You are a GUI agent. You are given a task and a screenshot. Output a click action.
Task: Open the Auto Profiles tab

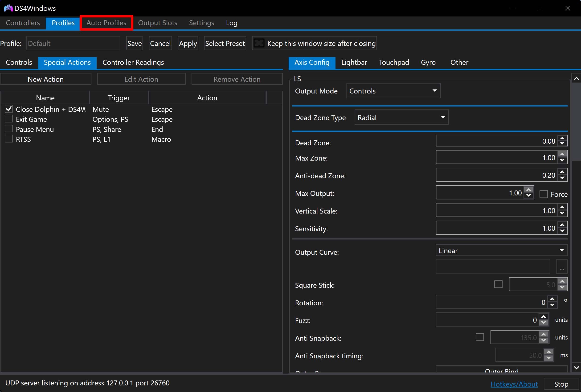(x=106, y=23)
